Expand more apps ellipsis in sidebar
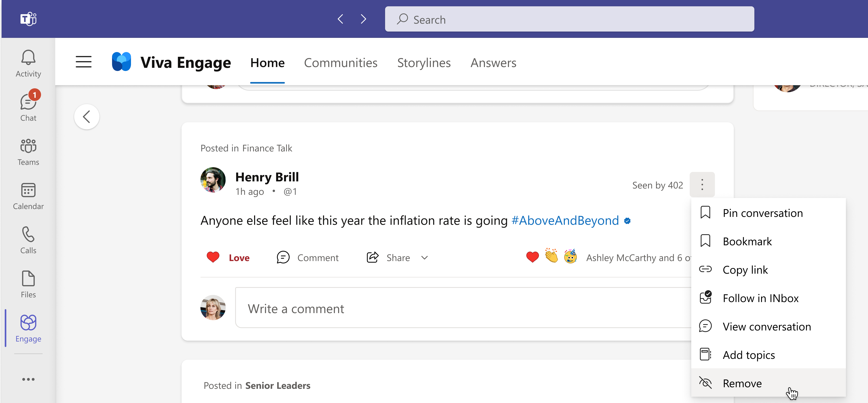 28,379
